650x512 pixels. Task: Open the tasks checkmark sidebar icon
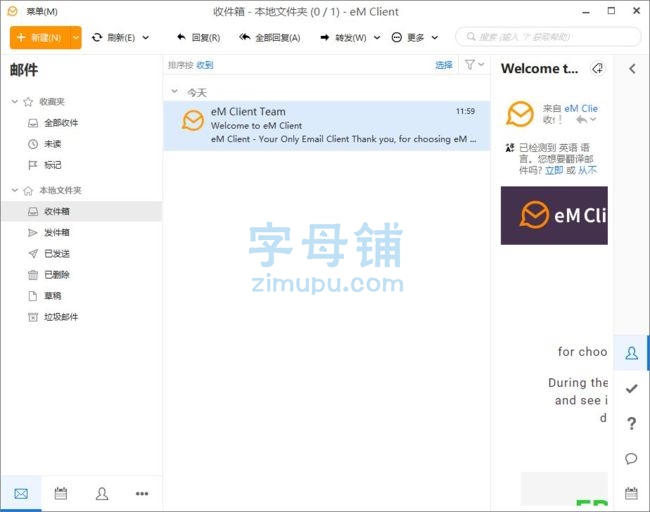[x=631, y=388]
